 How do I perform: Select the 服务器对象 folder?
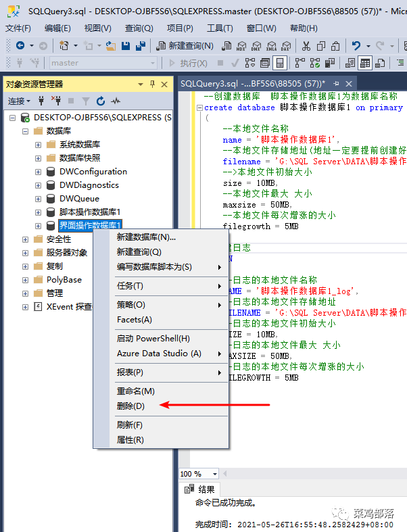click(x=67, y=253)
